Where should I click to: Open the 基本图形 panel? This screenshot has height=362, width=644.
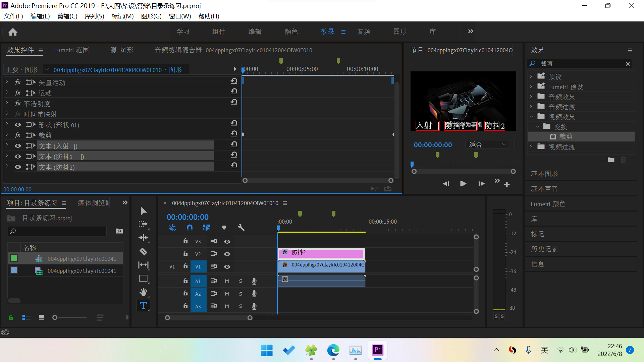pos(544,174)
